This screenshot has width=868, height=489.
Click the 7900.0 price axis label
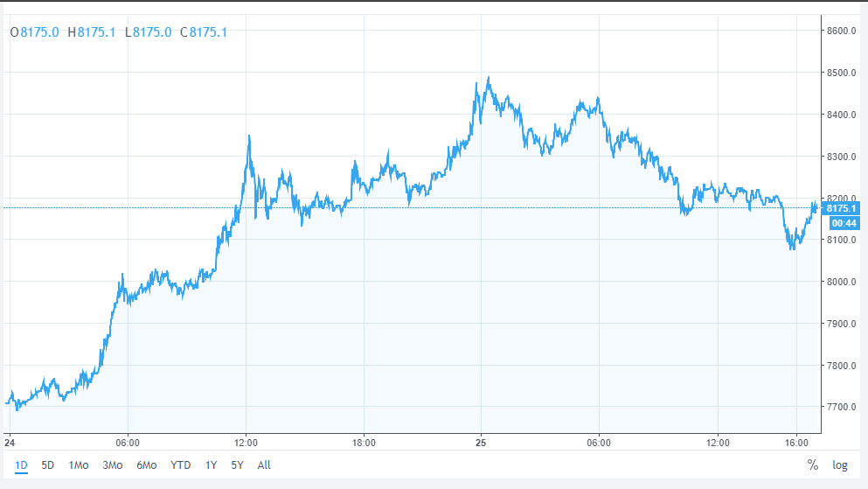pos(842,324)
